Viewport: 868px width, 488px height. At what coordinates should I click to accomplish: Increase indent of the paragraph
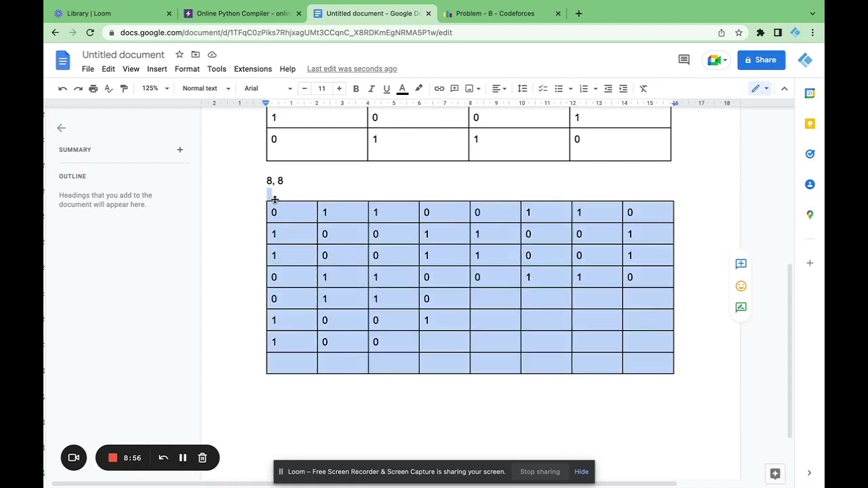[x=623, y=89]
